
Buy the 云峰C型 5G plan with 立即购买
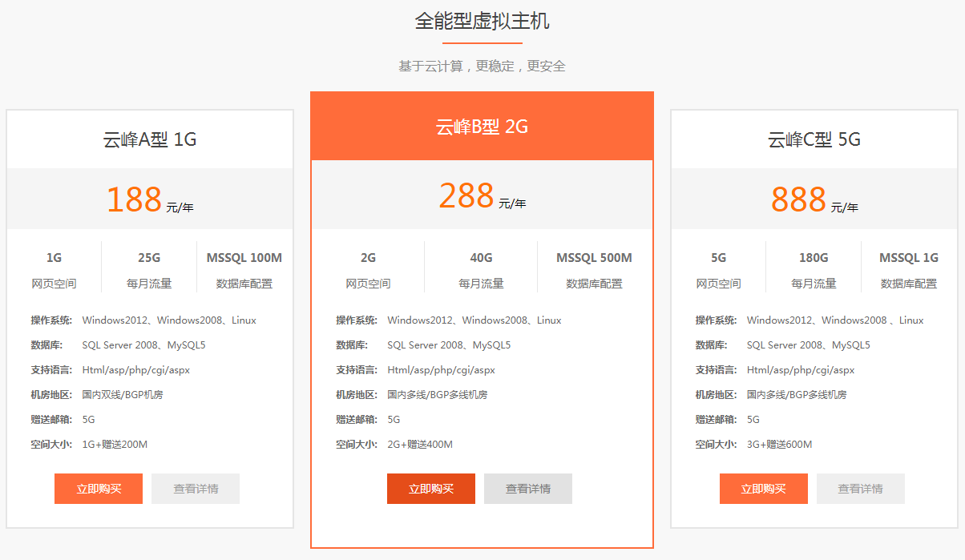[x=763, y=489]
